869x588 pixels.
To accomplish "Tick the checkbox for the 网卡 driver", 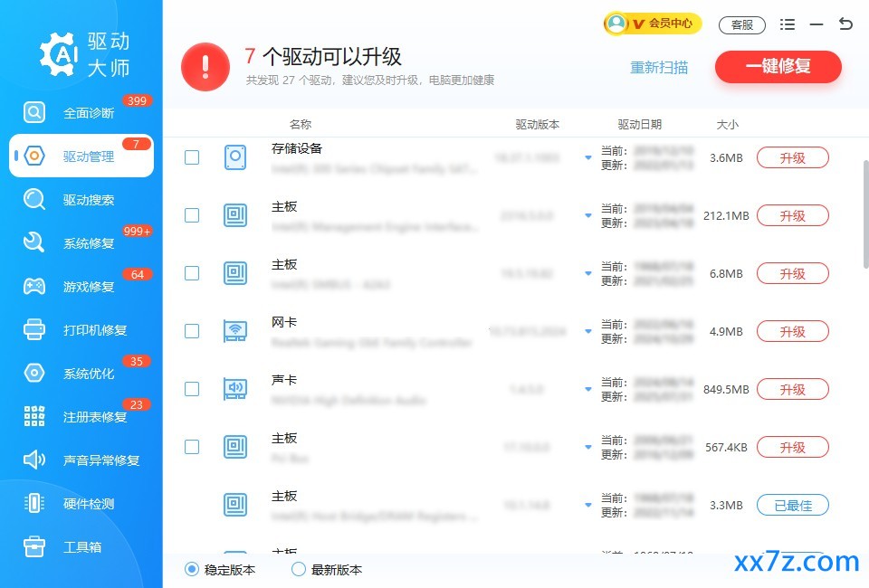I will click(192, 331).
